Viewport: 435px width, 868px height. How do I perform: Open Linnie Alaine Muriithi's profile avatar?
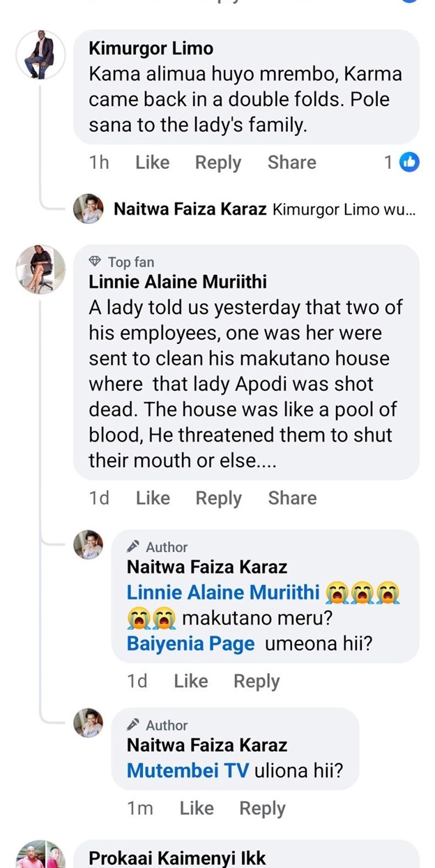coord(40,269)
